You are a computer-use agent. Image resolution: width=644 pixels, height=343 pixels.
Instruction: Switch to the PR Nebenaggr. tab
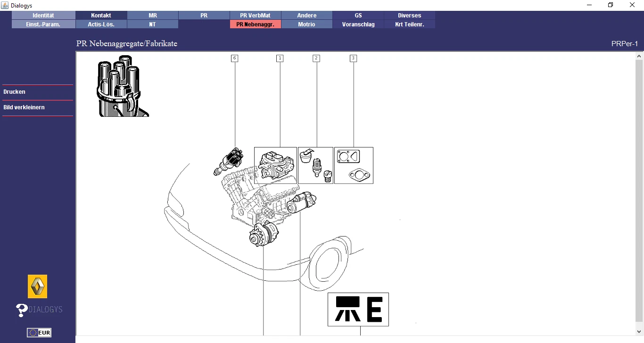[255, 24]
